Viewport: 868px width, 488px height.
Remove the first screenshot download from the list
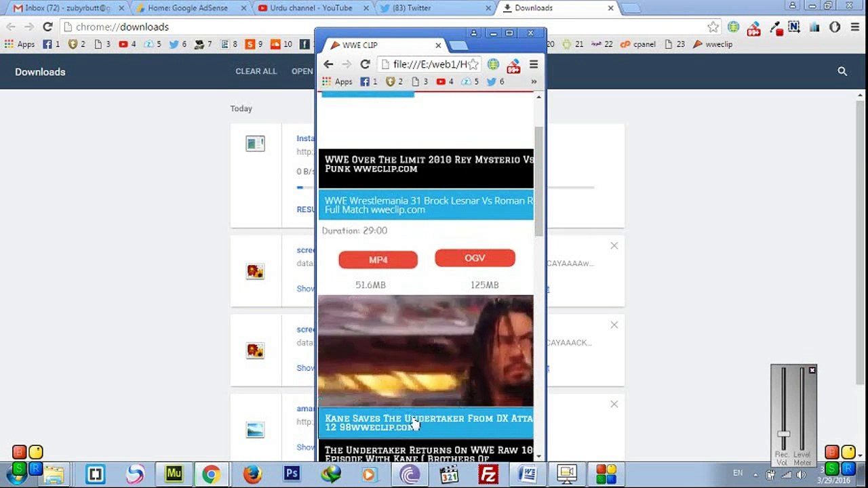[x=614, y=245]
